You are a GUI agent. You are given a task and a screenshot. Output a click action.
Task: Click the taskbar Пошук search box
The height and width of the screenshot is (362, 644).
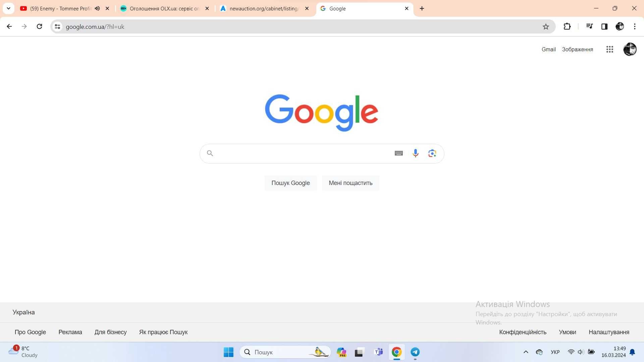tap(285, 352)
